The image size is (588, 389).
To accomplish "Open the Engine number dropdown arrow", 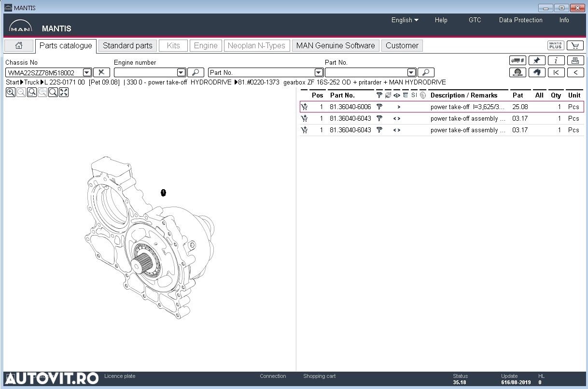I will (181, 72).
